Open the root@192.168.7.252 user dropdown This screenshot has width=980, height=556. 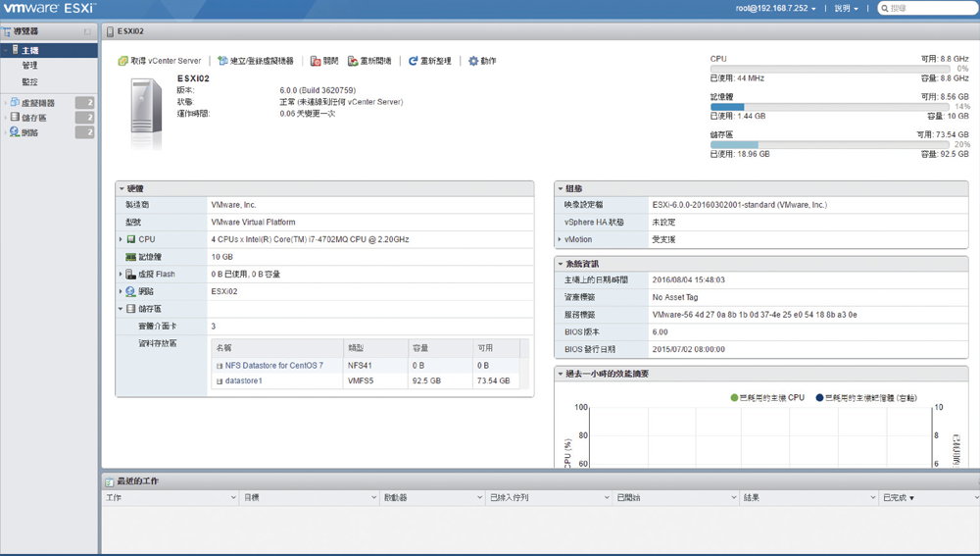pyautogui.click(x=775, y=8)
